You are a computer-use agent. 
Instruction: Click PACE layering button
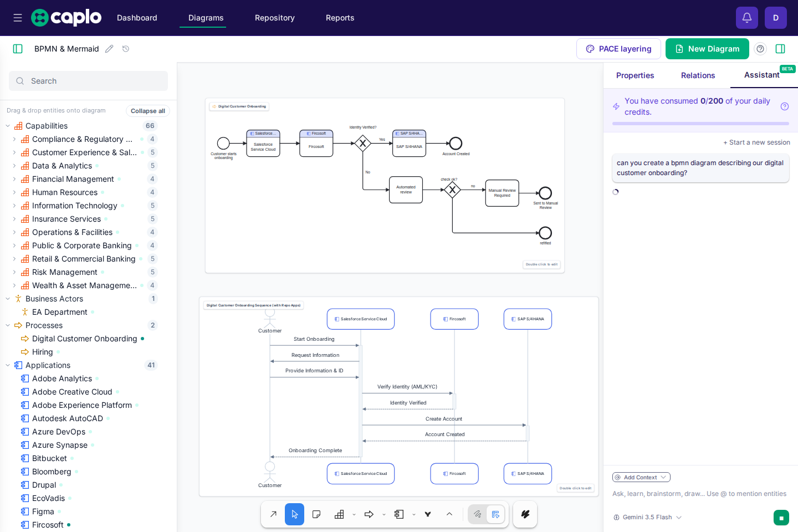618,49
